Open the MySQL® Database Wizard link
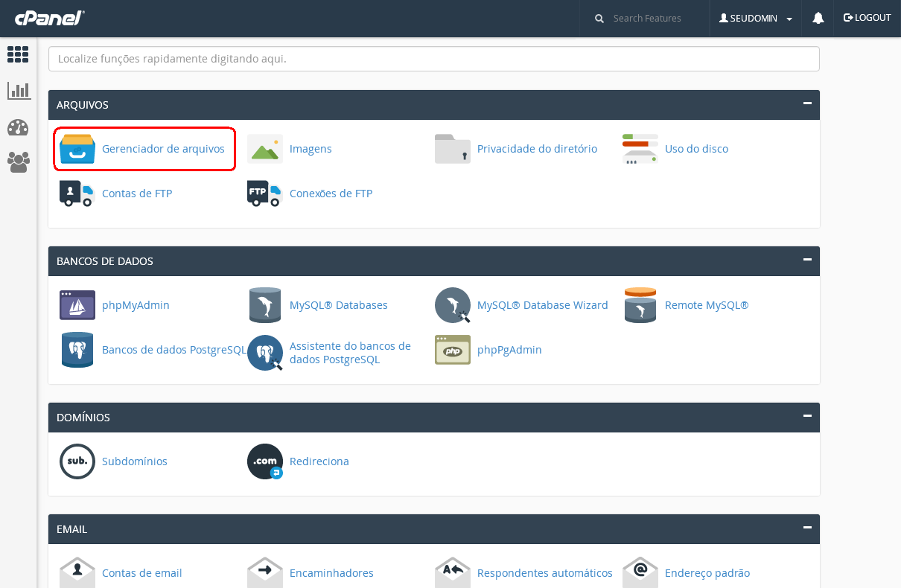901x588 pixels. (x=543, y=305)
